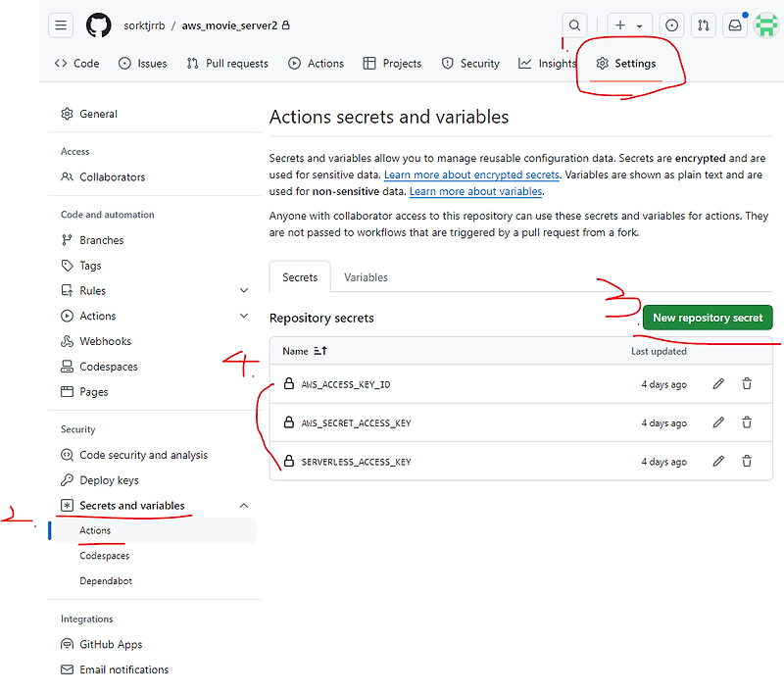784x694 pixels.
Task: Click your profile avatar
Action: click(x=766, y=25)
